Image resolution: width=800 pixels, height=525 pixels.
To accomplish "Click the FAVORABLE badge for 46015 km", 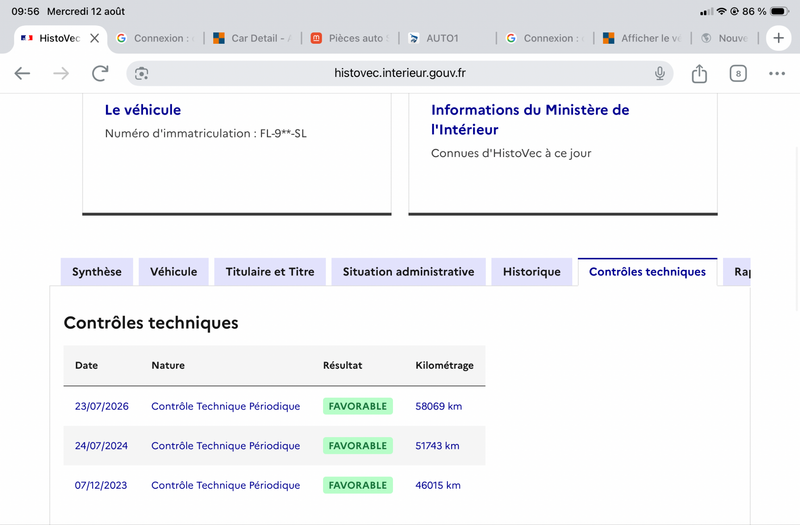I will coord(358,485).
